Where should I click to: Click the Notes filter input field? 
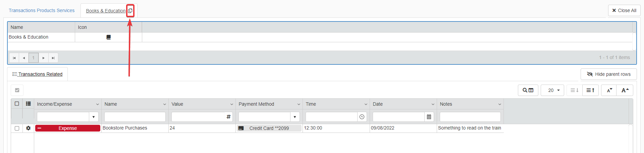tap(470, 117)
